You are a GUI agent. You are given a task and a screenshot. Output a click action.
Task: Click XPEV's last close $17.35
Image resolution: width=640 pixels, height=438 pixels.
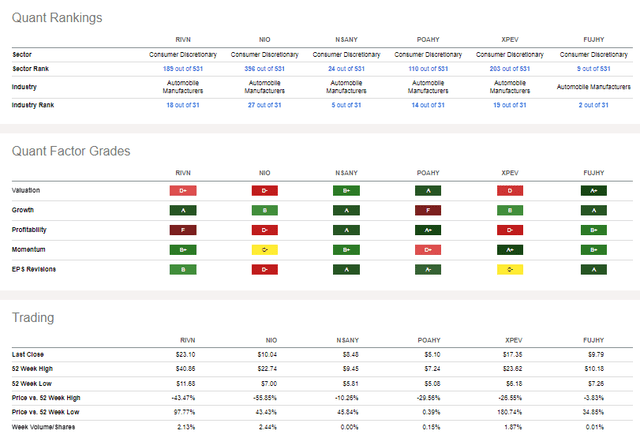click(512, 354)
